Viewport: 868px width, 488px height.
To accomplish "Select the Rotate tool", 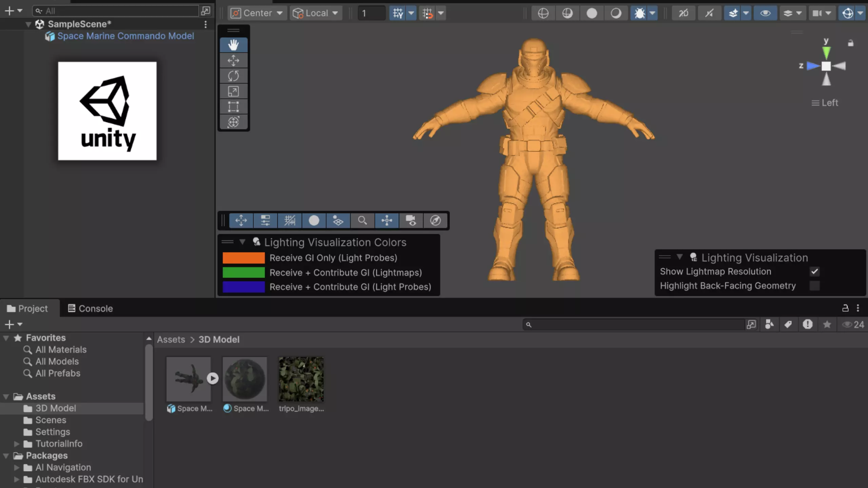I will tap(233, 76).
